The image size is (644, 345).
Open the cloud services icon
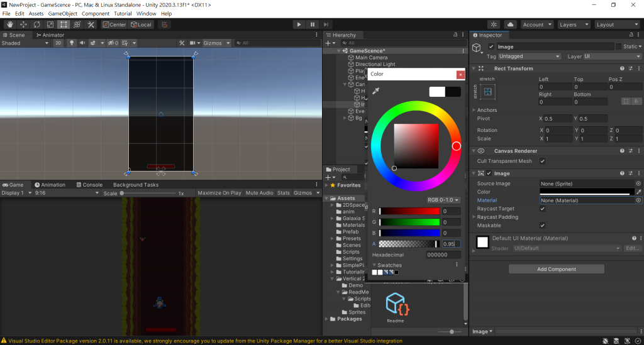tap(510, 25)
